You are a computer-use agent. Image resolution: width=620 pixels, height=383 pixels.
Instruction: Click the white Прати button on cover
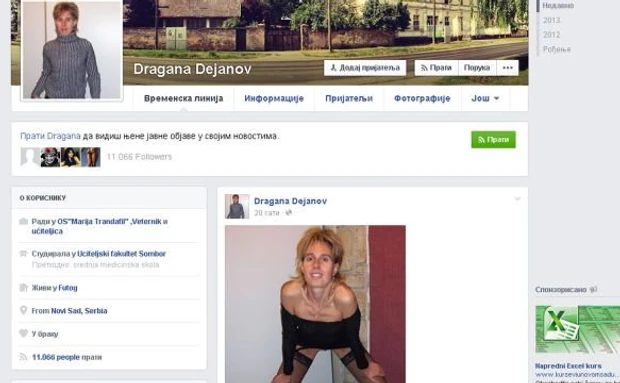point(436,68)
